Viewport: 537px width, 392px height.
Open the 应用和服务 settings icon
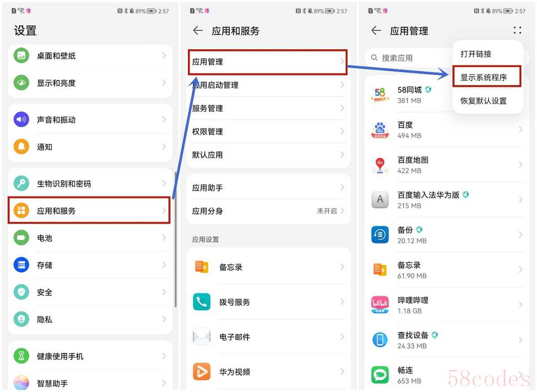tap(21, 211)
